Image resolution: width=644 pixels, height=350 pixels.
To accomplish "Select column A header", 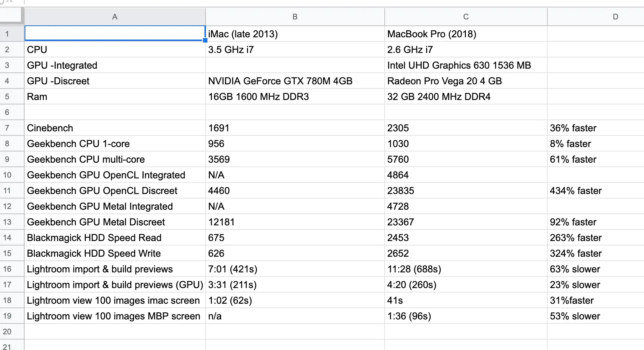I will coord(114,16).
